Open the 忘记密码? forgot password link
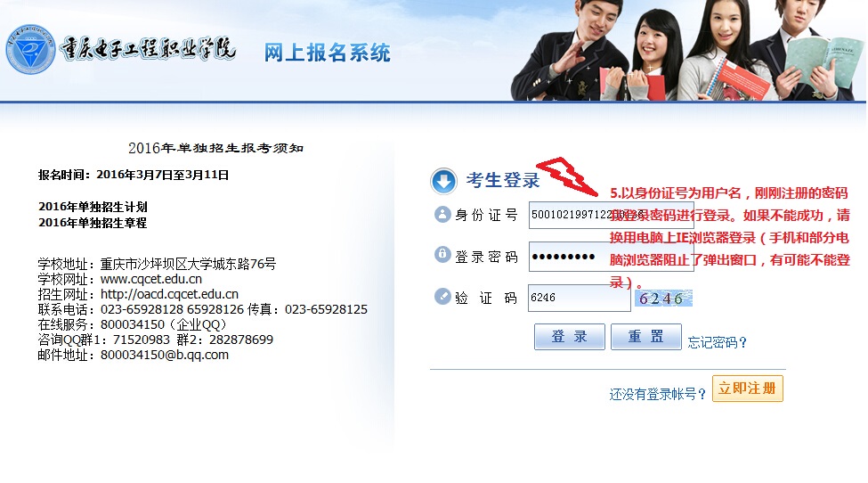868x483 pixels. pos(717,342)
